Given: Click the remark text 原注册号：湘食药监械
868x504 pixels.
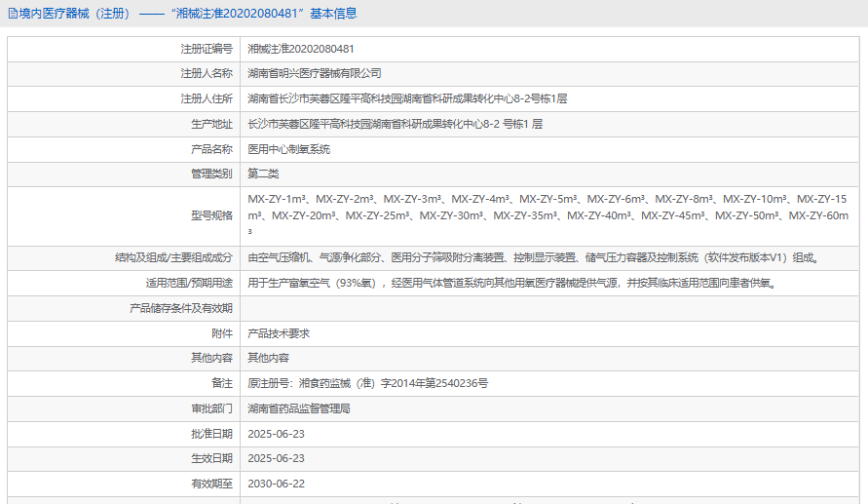Looking at the screenshot, I should (x=367, y=383).
